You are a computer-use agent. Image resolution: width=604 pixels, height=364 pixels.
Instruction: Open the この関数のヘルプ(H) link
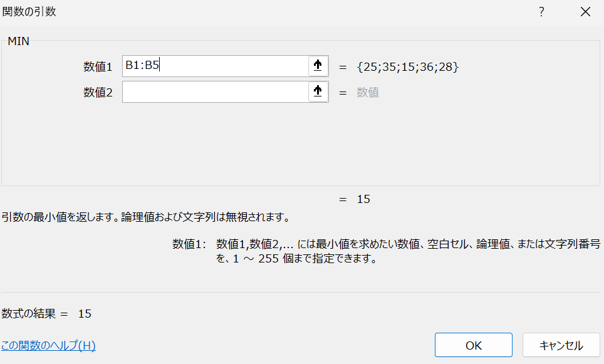click(x=48, y=345)
